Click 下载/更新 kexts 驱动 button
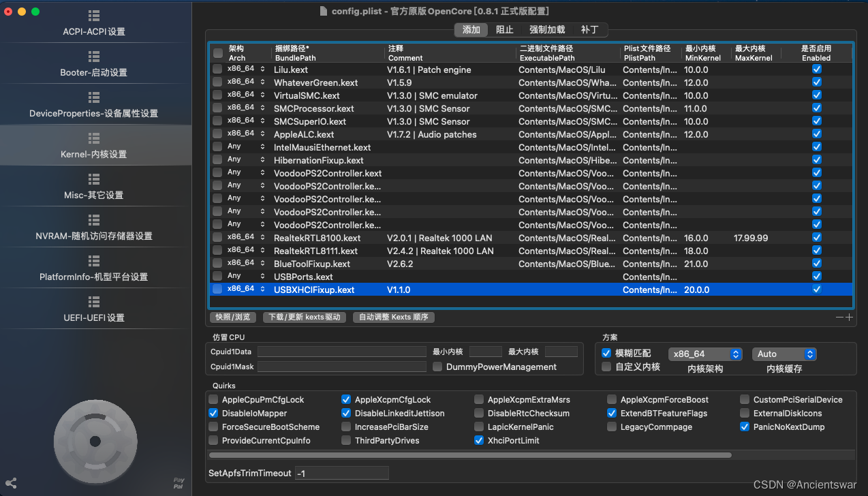868x496 pixels. (x=305, y=317)
